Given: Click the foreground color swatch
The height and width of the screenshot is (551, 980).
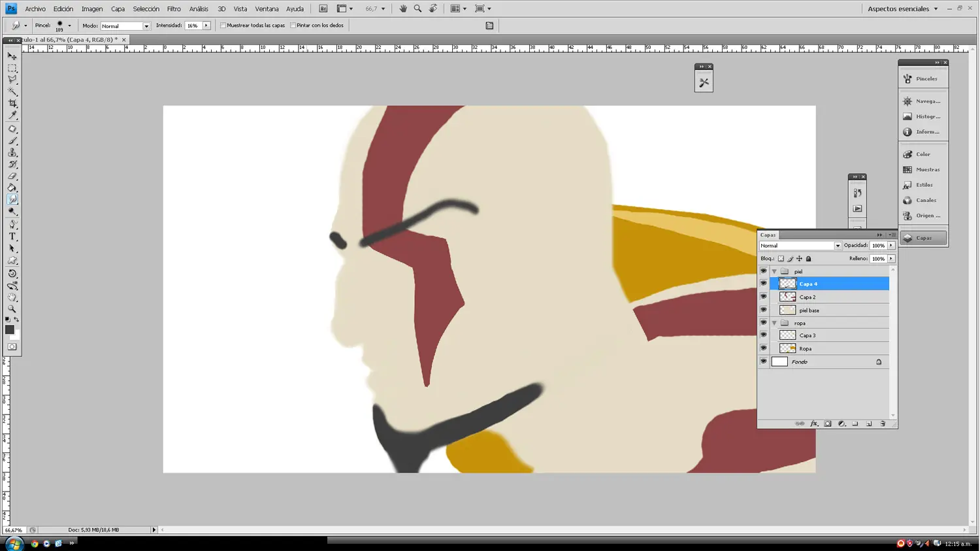Looking at the screenshot, I should point(10,329).
